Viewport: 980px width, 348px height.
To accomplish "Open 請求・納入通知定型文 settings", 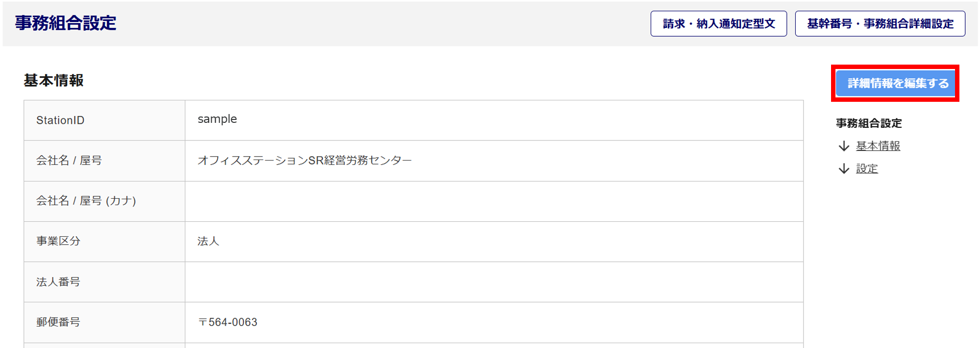I will point(718,23).
